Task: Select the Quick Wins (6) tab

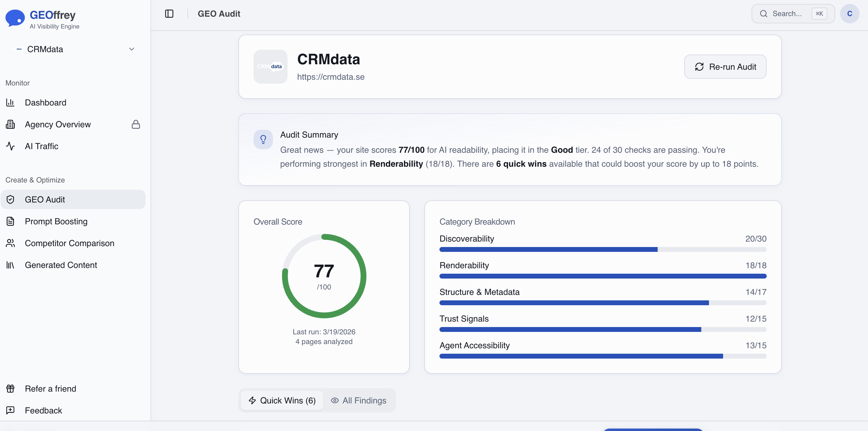Action: point(282,400)
